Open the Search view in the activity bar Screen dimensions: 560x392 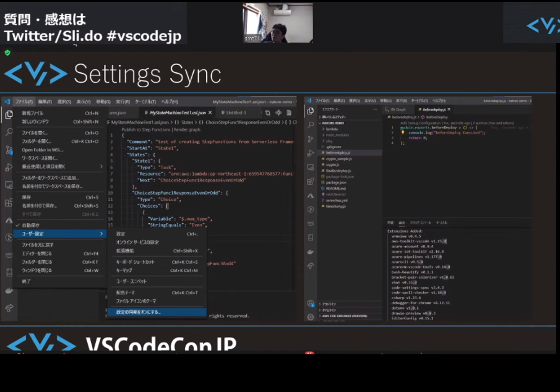[8, 132]
